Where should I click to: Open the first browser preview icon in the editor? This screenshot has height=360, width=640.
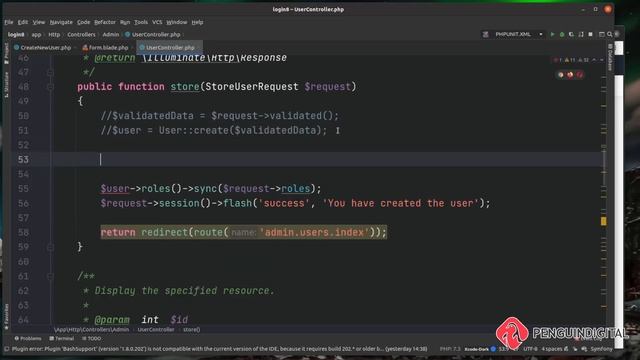(561, 75)
